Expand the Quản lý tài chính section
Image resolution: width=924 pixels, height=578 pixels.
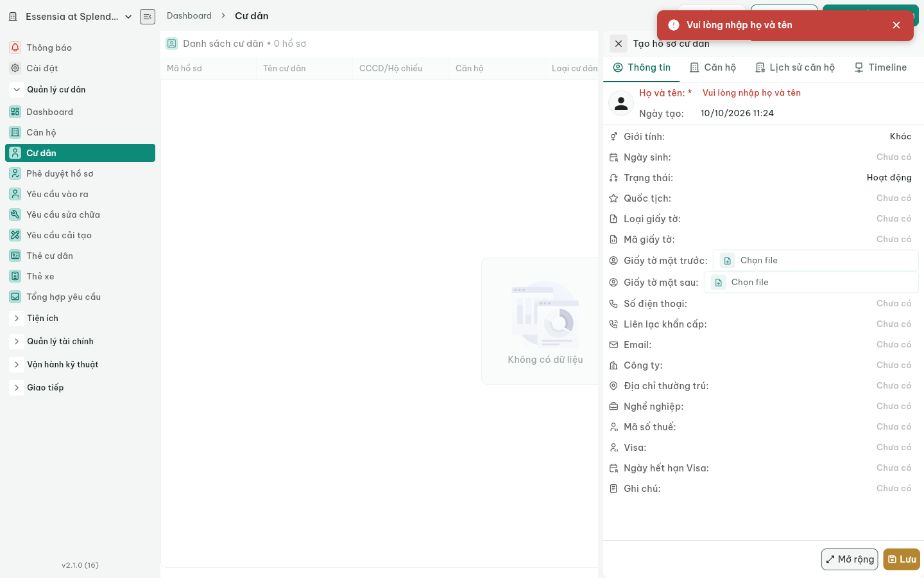[17, 341]
